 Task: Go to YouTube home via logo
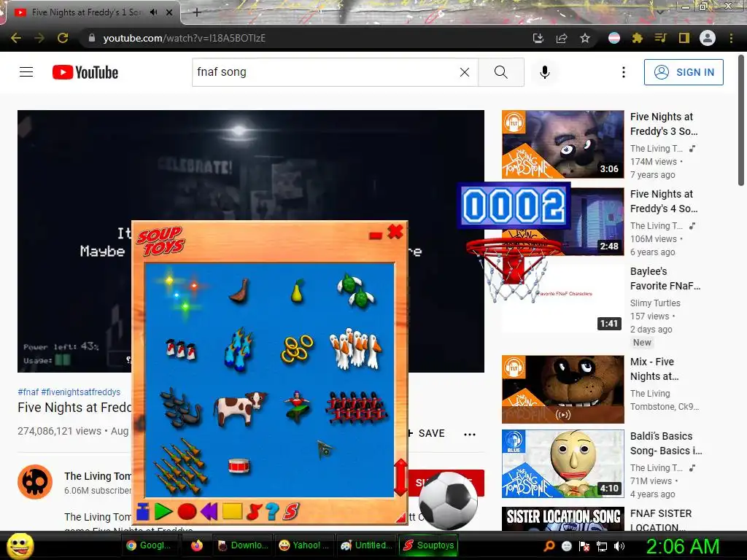point(85,72)
